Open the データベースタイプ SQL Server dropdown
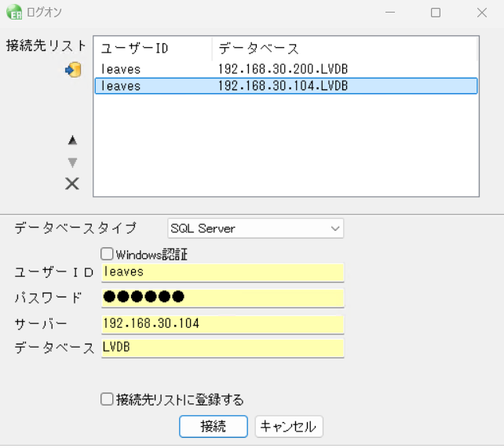Image resolution: width=504 pixels, height=448 pixels. point(256,229)
